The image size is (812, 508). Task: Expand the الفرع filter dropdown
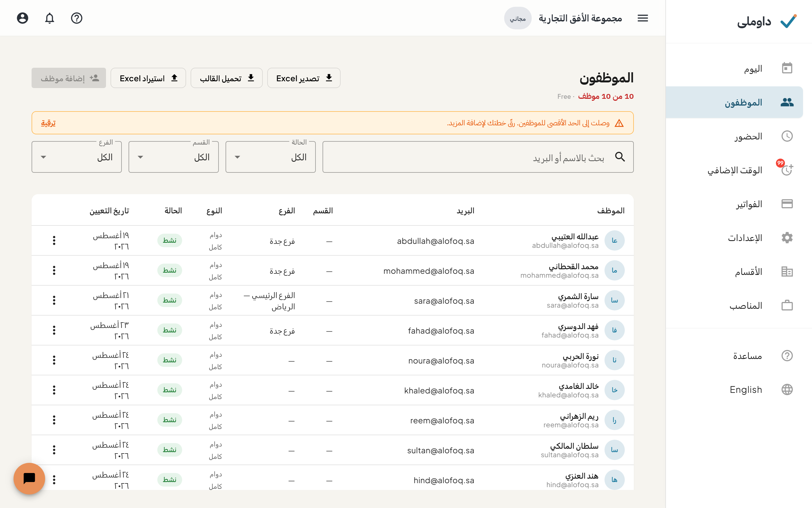(76, 157)
